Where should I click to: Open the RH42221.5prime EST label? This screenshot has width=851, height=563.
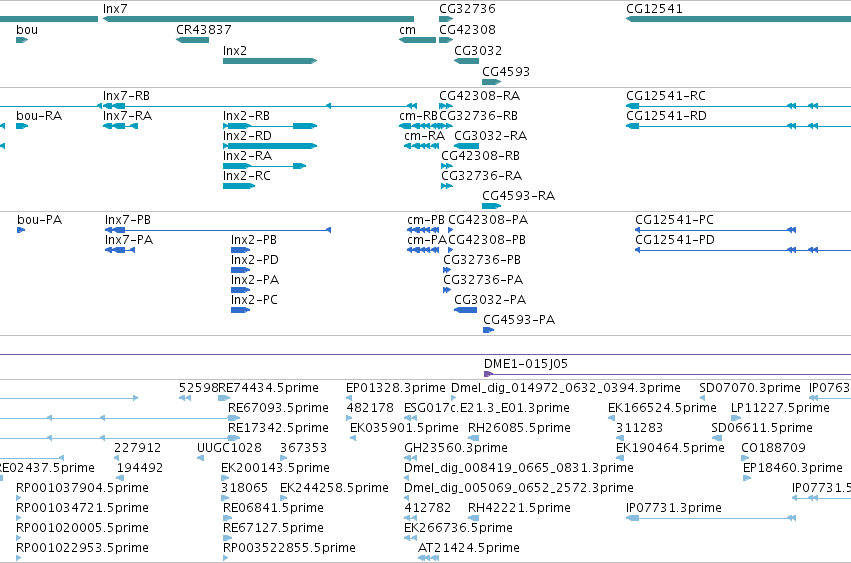pos(519,508)
